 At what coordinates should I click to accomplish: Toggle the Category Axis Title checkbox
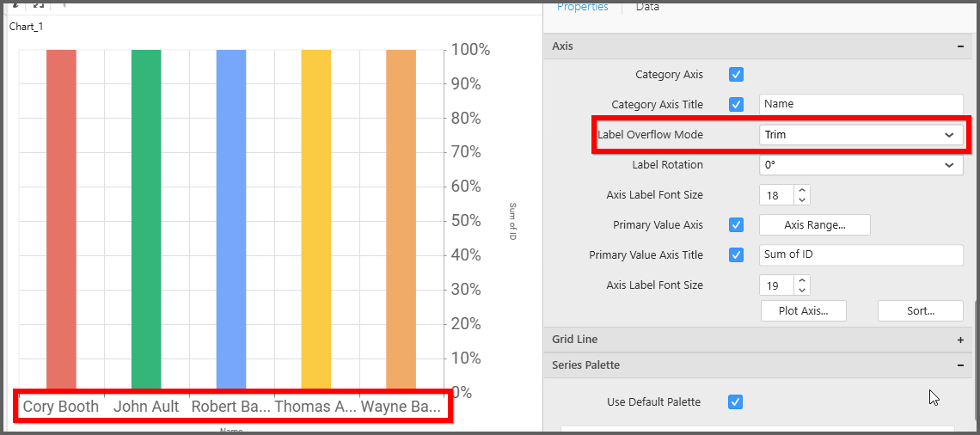(x=736, y=105)
